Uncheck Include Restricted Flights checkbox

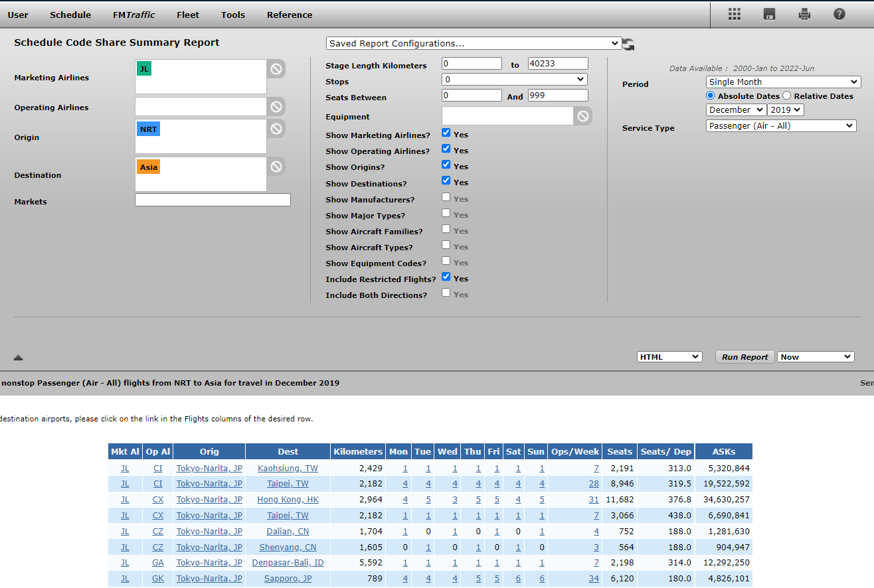click(446, 277)
